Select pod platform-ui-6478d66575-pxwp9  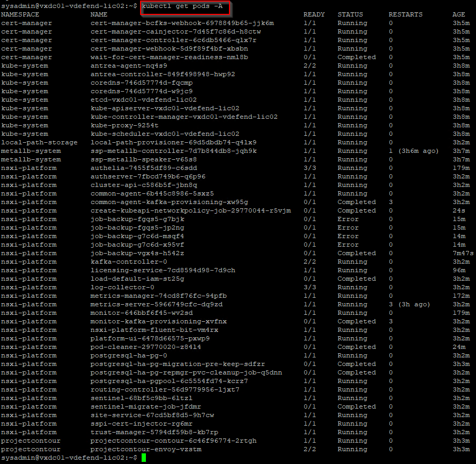point(150,338)
